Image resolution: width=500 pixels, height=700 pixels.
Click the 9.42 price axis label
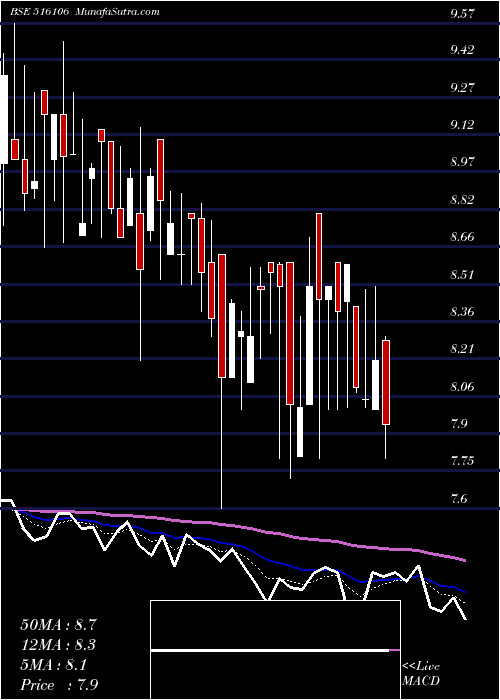(462, 50)
